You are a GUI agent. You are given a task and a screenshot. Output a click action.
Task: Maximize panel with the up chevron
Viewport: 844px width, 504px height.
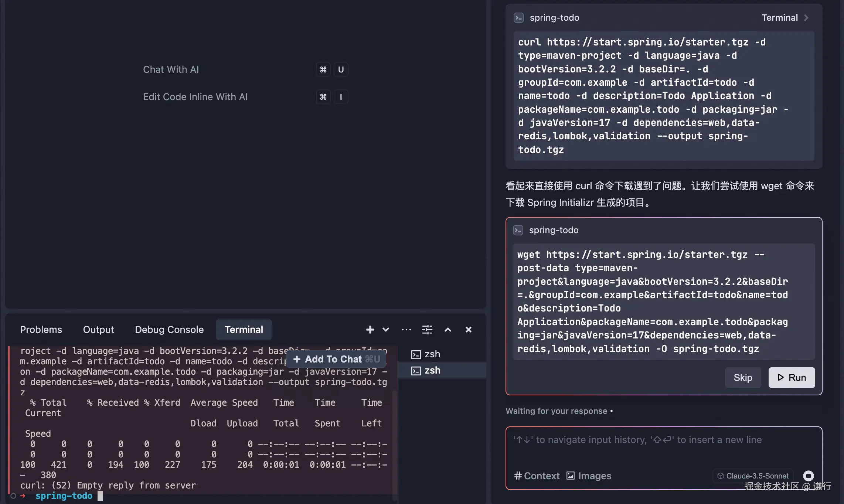448,330
